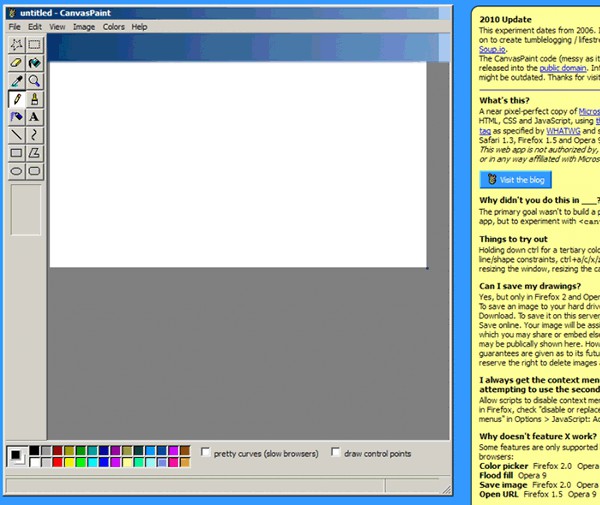Select the Pencil tool
600x505 pixels.
tap(16, 99)
